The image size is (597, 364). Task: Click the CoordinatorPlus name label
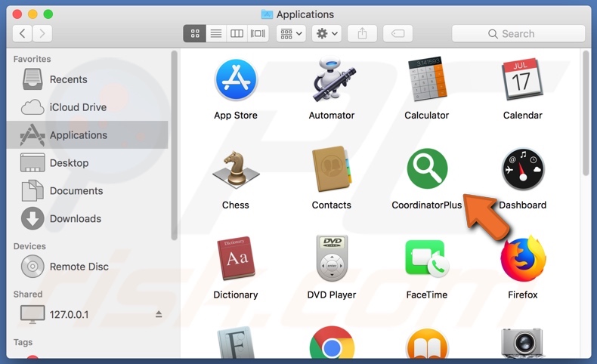pyautogui.click(x=426, y=205)
